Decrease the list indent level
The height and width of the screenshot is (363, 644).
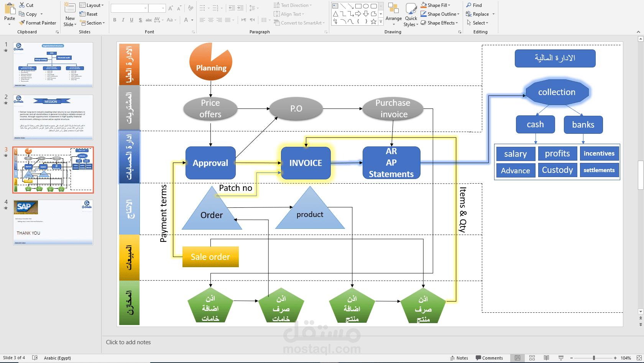pos(232,8)
